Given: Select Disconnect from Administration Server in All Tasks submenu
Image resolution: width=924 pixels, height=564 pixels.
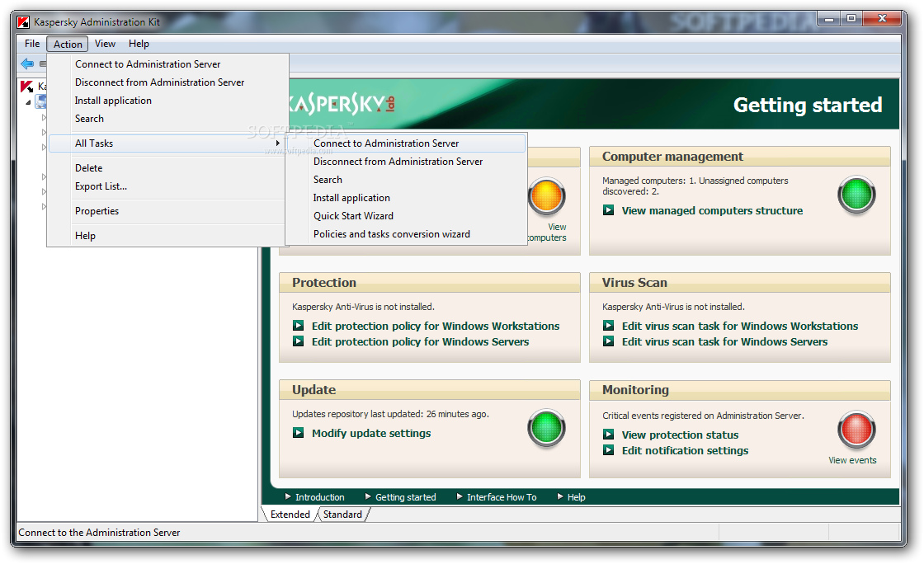Looking at the screenshot, I should point(406,162).
